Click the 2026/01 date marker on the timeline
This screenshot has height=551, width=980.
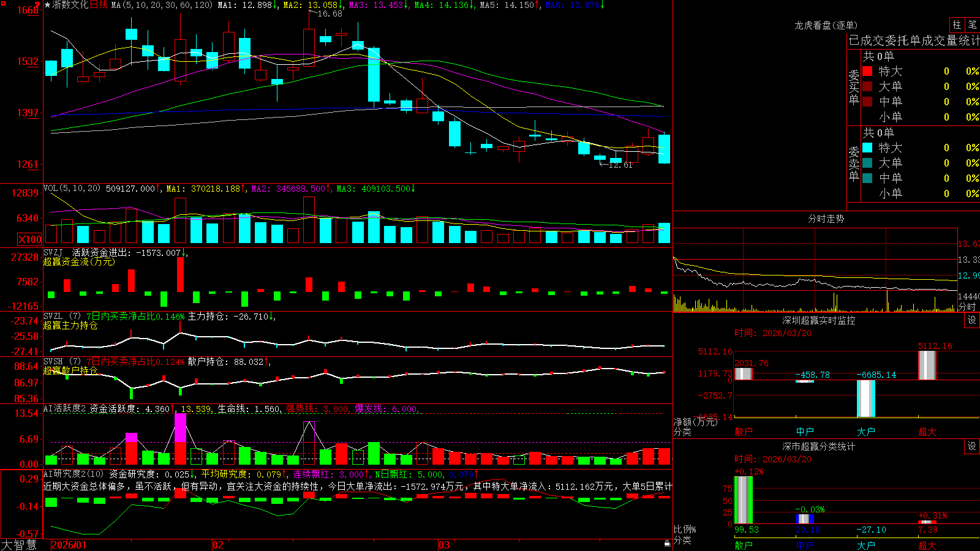(x=69, y=545)
